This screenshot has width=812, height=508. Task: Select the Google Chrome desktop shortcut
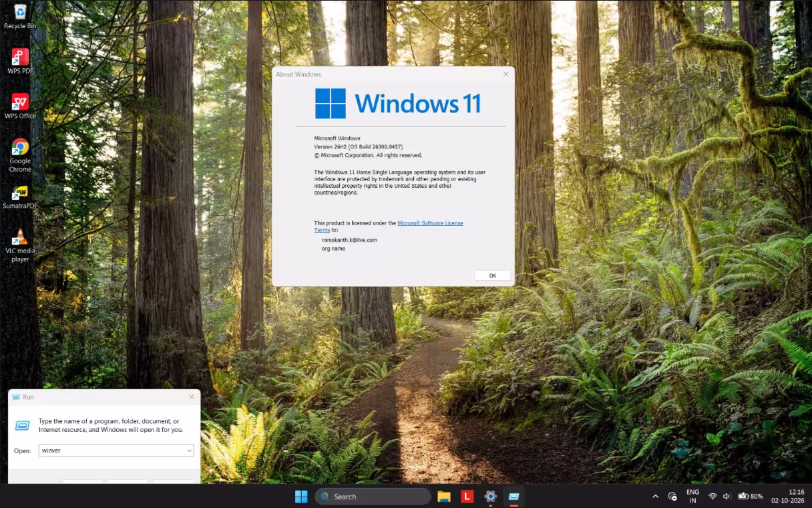[20, 155]
